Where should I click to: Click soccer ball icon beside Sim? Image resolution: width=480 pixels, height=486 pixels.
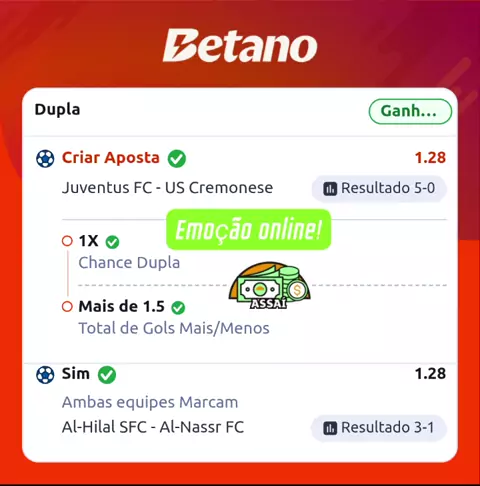tap(45, 375)
